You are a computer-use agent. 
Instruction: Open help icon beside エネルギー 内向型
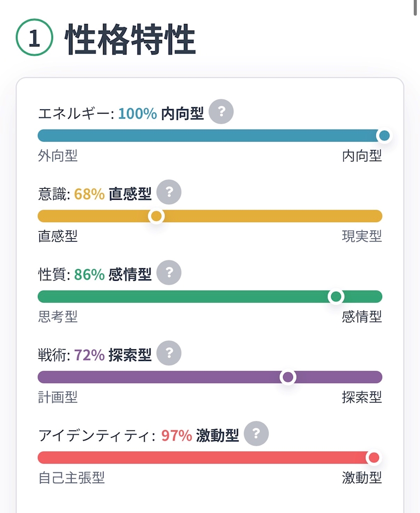coord(221,112)
